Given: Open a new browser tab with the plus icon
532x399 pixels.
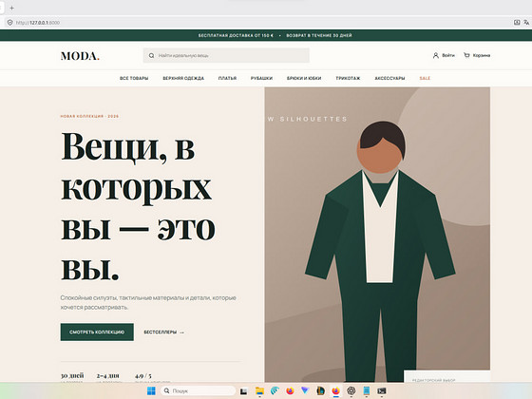Looking at the screenshot, I should 11,8.
